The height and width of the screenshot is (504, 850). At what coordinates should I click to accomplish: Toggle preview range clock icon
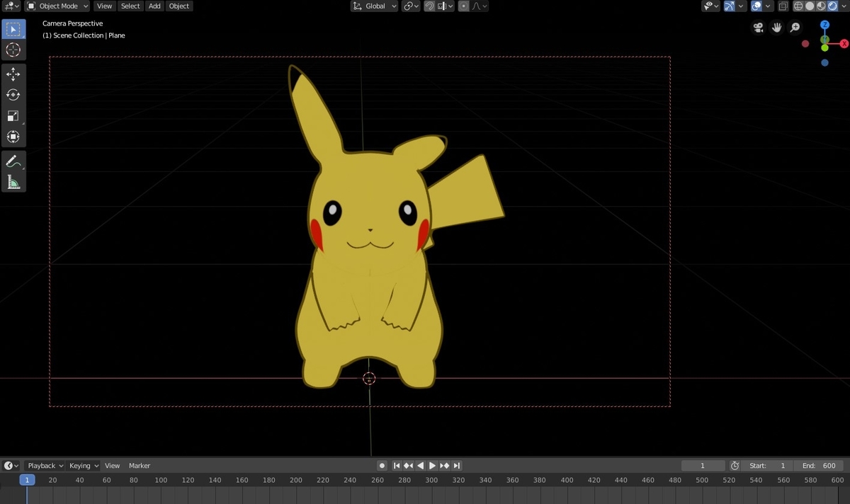pyautogui.click(x=735, y=466)
